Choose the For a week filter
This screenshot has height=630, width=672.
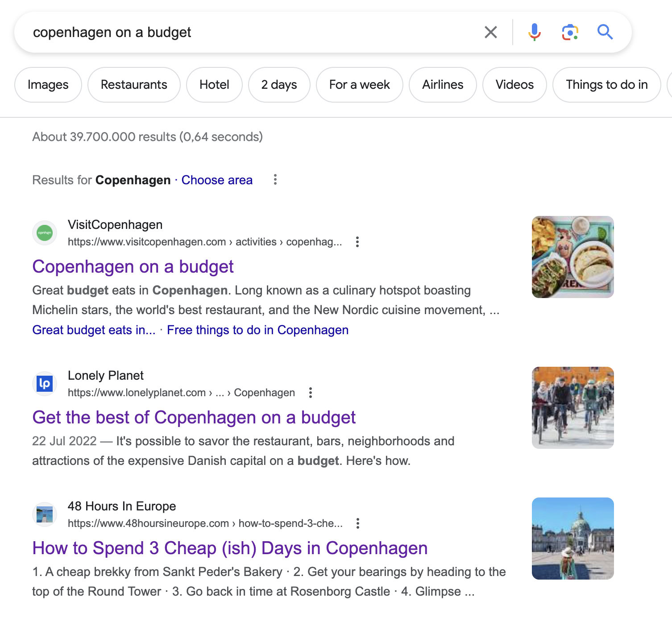pos(359,85)
